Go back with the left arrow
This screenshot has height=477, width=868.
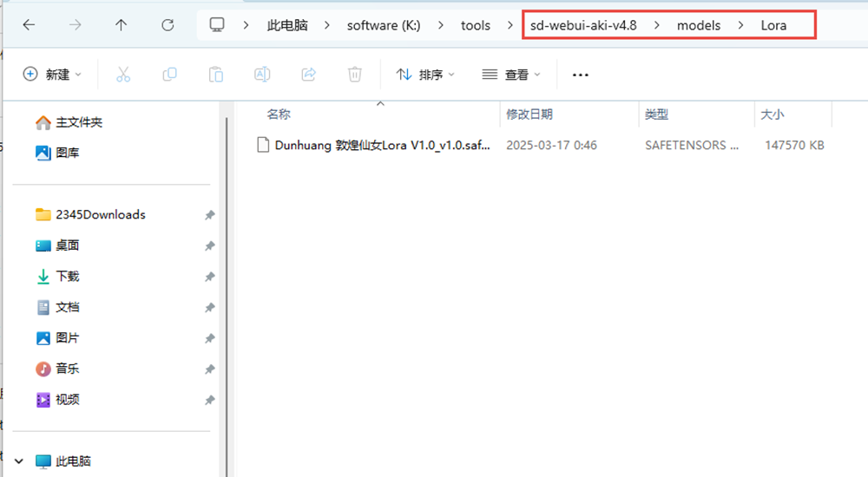[x=29, y=25]
